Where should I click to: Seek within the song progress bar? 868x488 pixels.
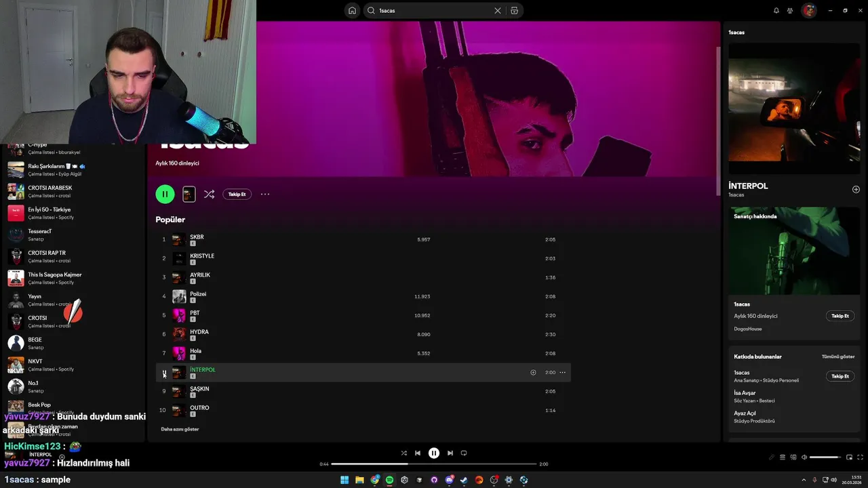pyautogui.click(x=434, y=464)
